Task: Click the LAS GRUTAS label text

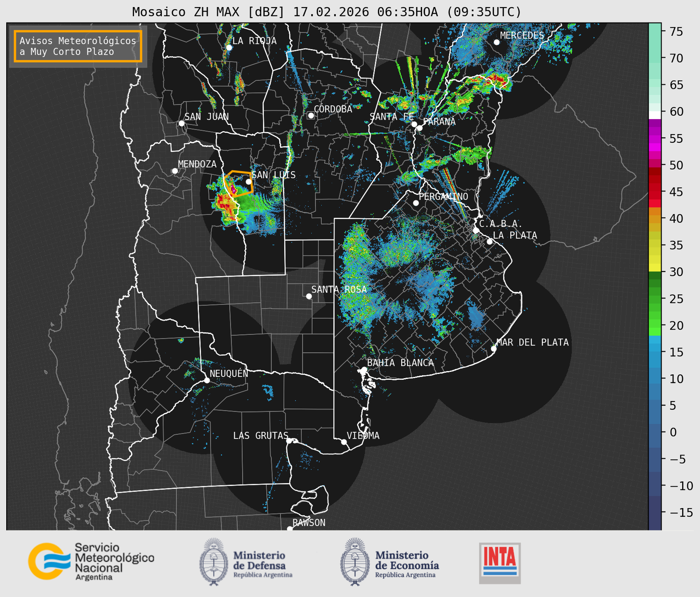Action: click(x=261, y=436)
